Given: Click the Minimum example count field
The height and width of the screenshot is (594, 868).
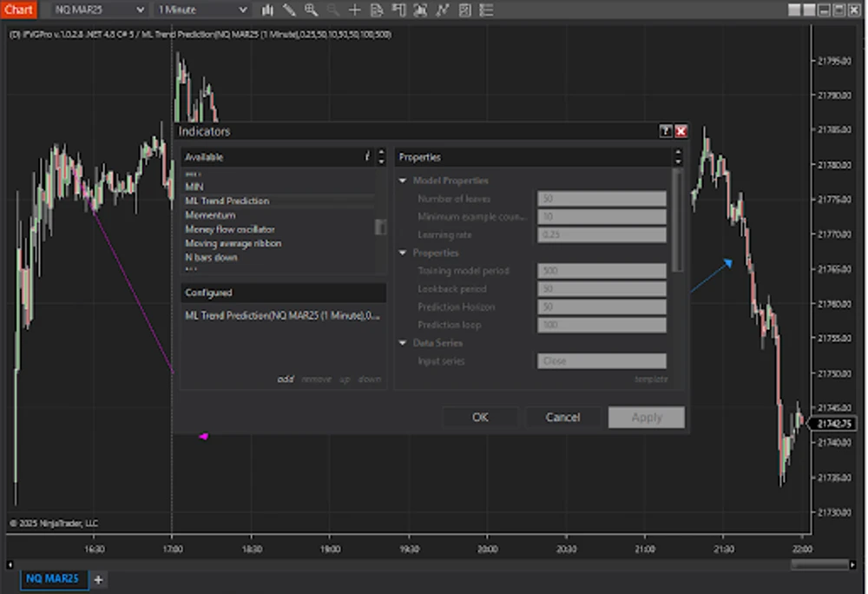Looking at the screenshot, I should click(602, 216).
